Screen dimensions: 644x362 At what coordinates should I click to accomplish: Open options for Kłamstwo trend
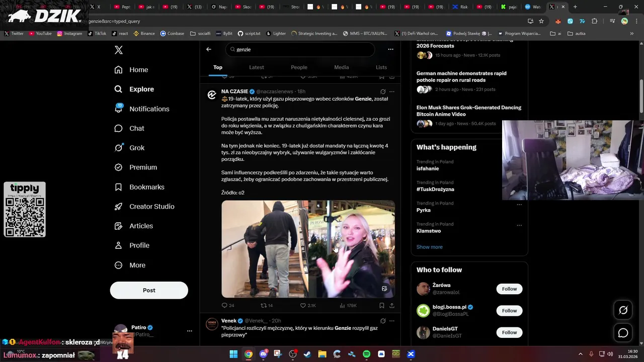pyautogui.click(x=519, y=225)
